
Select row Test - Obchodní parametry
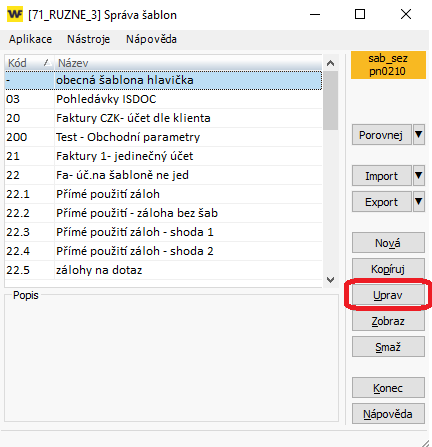163,137
